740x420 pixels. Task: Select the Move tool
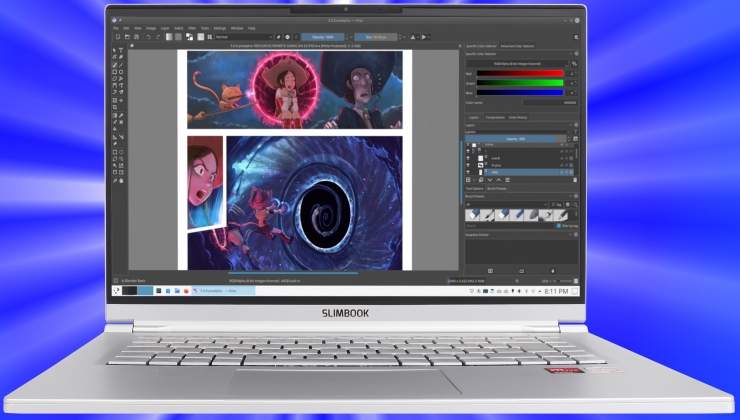(x=121, y=101)
